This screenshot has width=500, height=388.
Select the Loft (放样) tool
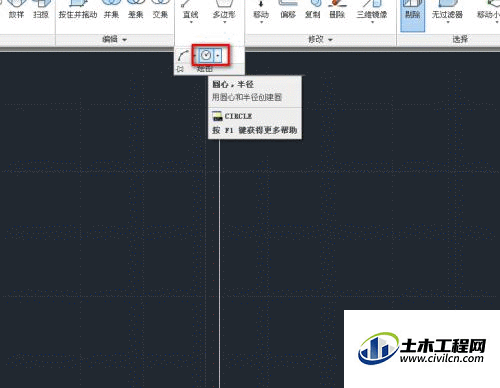16,10
